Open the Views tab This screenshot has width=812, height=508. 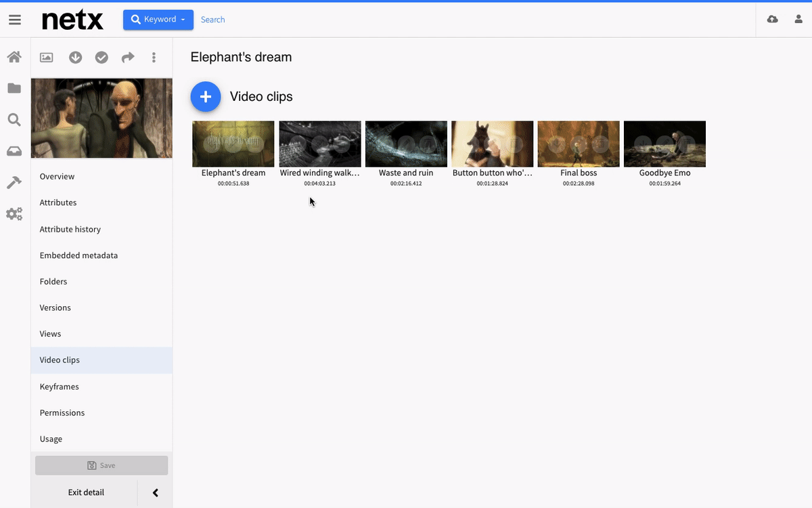(101, 334)
